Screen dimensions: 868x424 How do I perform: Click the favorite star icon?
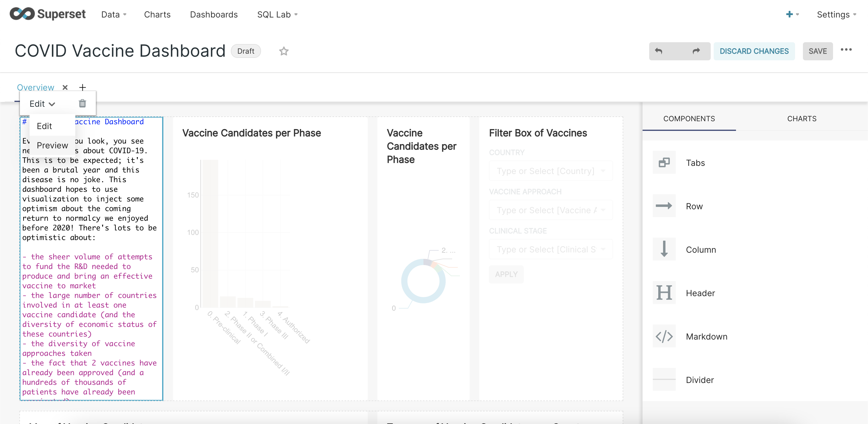[x=284, y=51]
